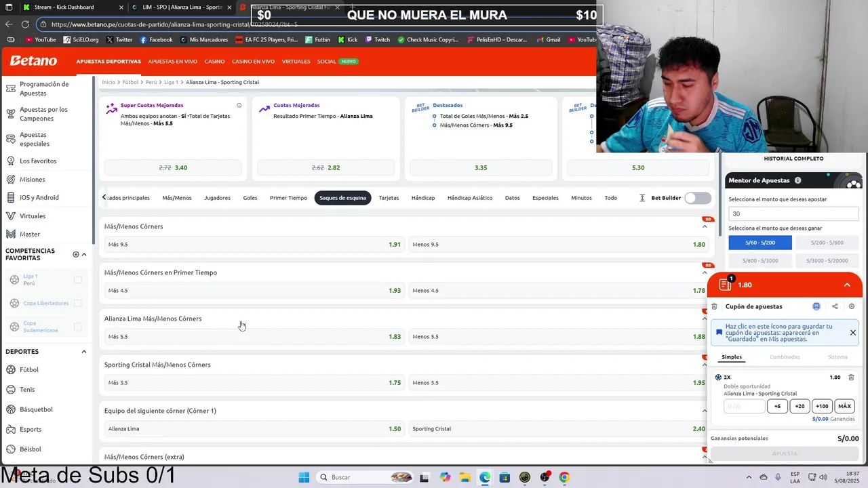Bet on Menos 4.5 first-half corners

pos(559,291)
